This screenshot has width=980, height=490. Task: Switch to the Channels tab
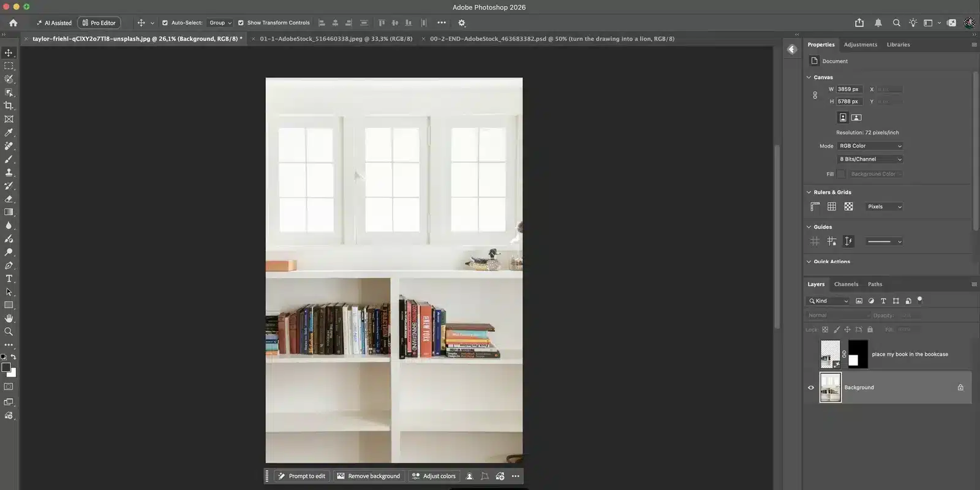click(x=846, y=284)
